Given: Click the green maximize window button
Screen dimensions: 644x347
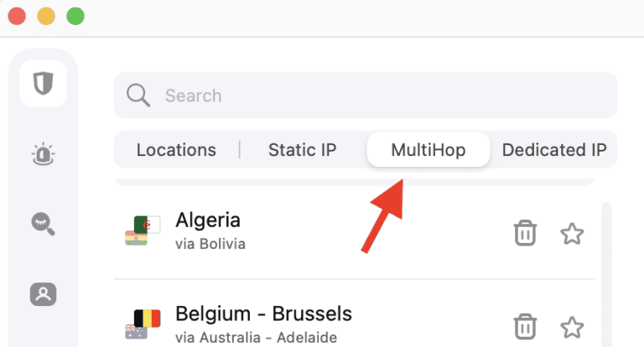Looking at the screenshot, I should [75, 16].
